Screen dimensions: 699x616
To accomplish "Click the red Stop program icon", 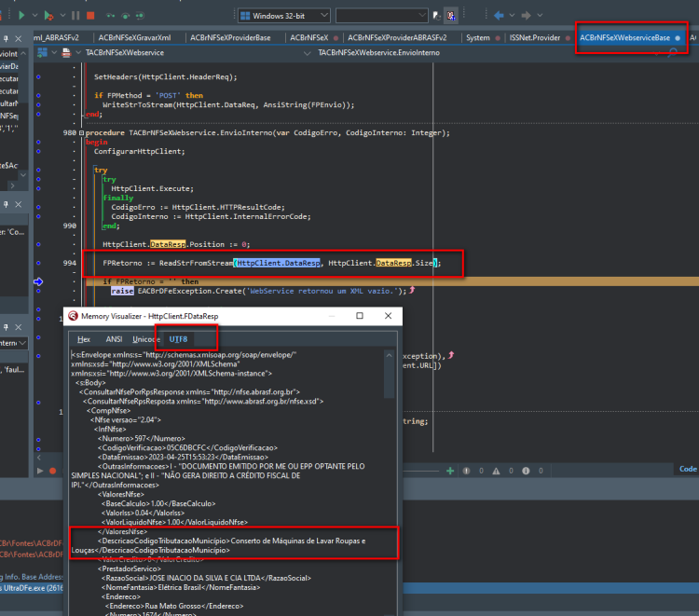I will [90, 16].
